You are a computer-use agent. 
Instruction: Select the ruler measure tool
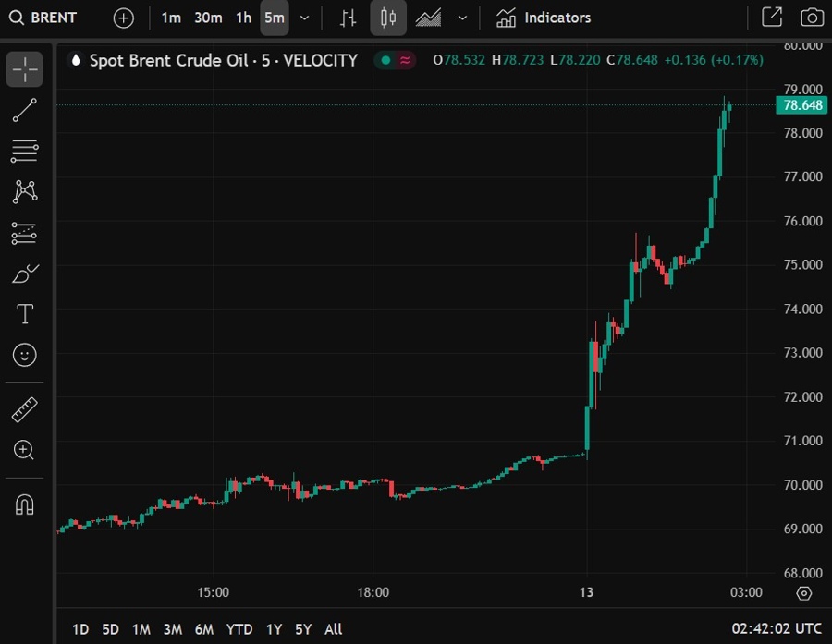pyautogui.click(x=25, y=409)
